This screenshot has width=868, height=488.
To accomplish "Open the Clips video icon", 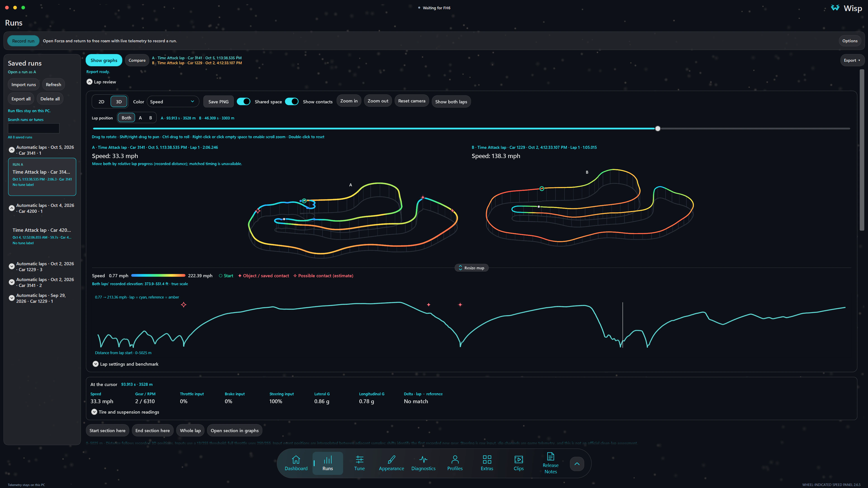I will pyautogui.click(x=518, y=459).
